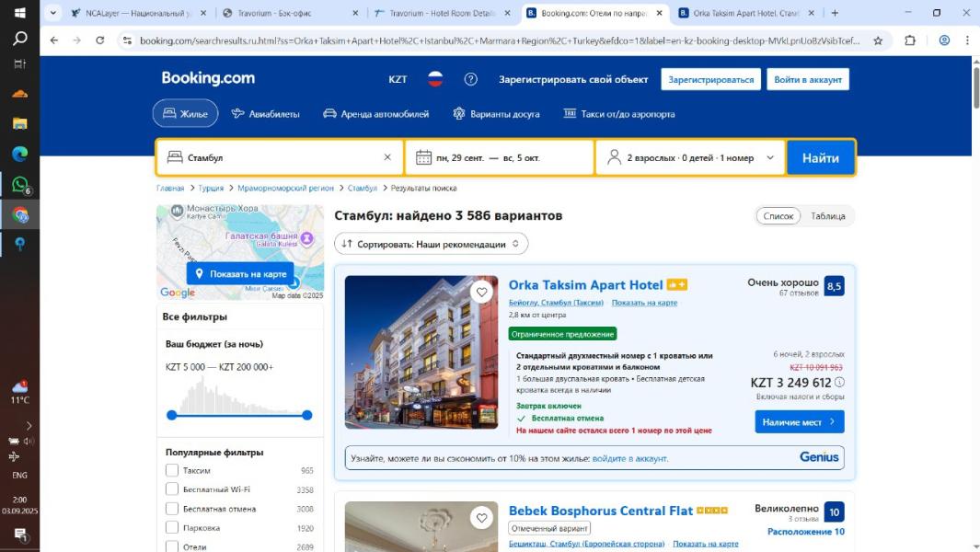
Task: Open Windows Start menu
Action: coord(19,13)
